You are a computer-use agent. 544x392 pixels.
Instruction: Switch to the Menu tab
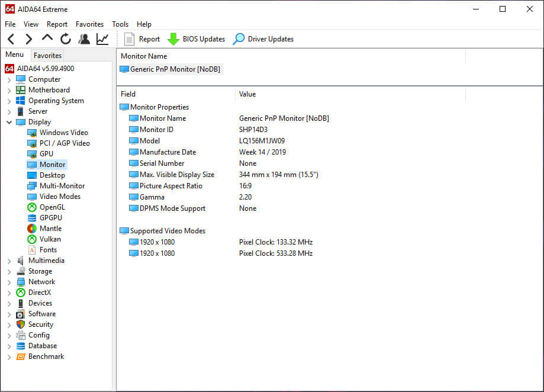click(15, 54)
